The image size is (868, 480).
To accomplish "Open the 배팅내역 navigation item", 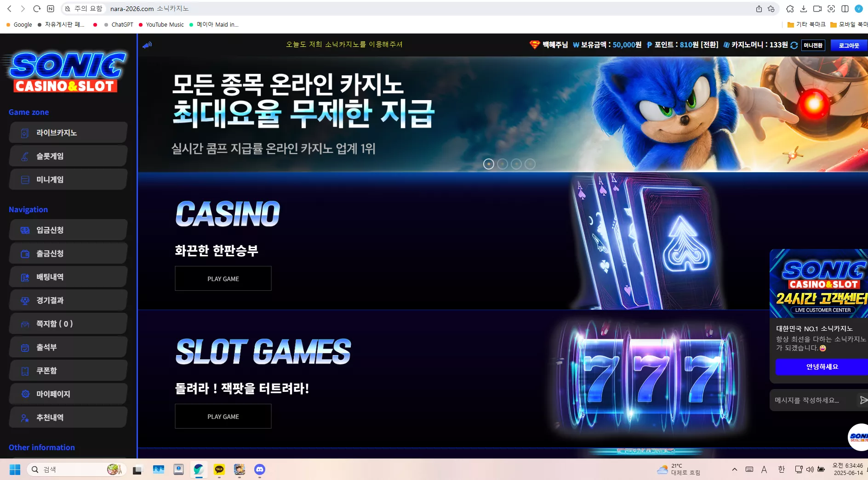I will click(x=68, y=277).
